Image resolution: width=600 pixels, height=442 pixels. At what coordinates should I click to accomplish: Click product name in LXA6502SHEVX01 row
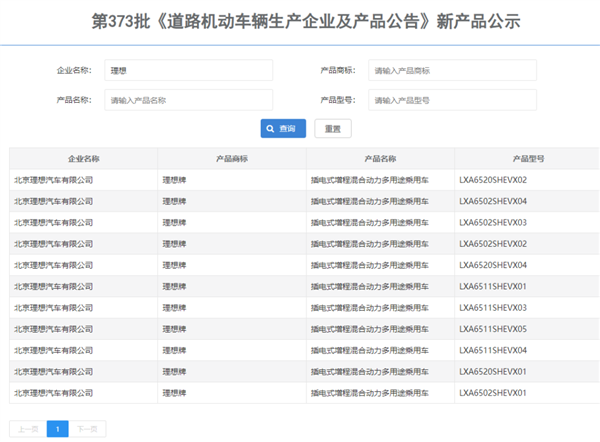[x=370, y=393]
